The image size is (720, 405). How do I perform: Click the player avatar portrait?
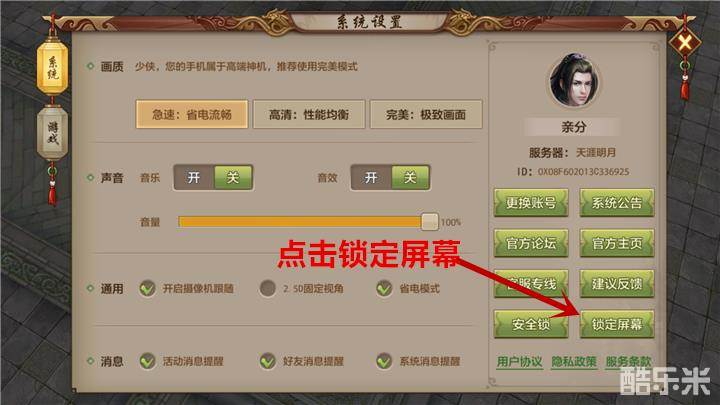coord(574,81)
